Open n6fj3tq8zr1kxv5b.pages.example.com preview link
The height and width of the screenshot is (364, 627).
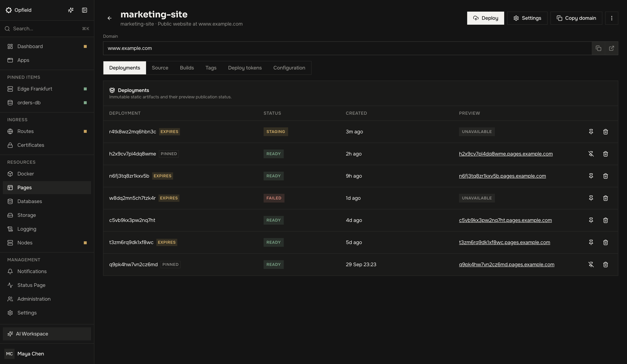pyautogui.click(x=502, y=176)
